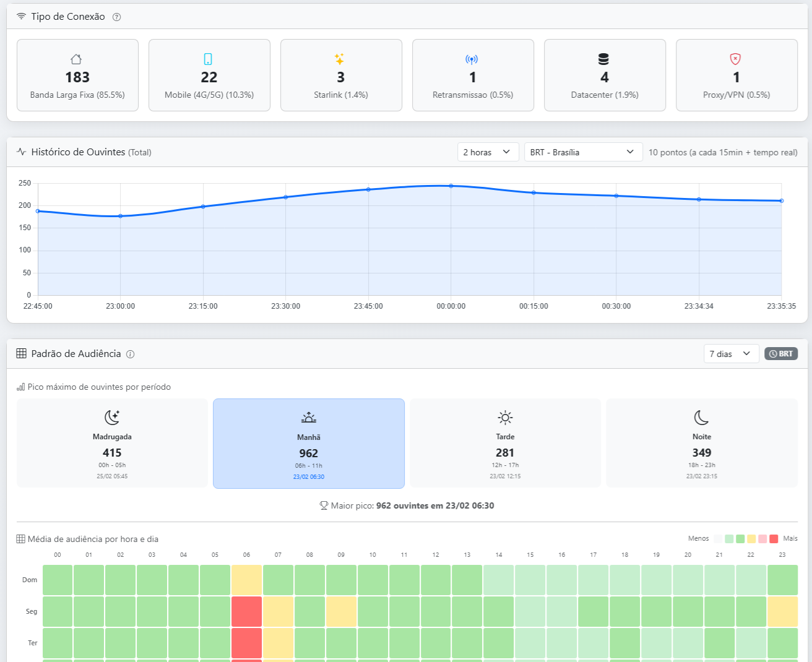
Task: Open the 2 horas time range dropdown
Action: [487, 152]
